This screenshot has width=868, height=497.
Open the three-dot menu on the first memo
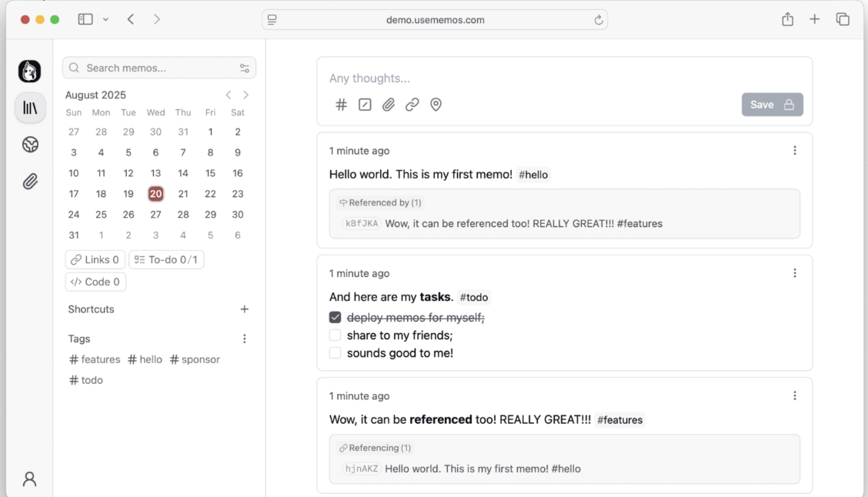(x=795, y=151)
